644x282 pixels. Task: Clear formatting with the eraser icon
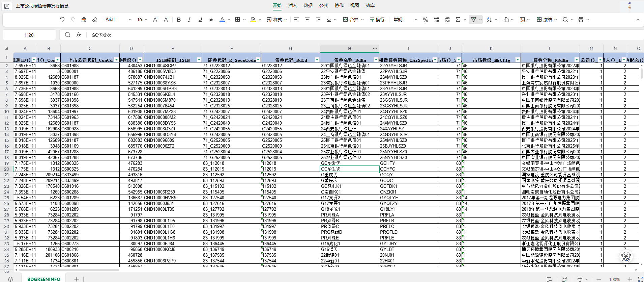(x=95, y=20)
